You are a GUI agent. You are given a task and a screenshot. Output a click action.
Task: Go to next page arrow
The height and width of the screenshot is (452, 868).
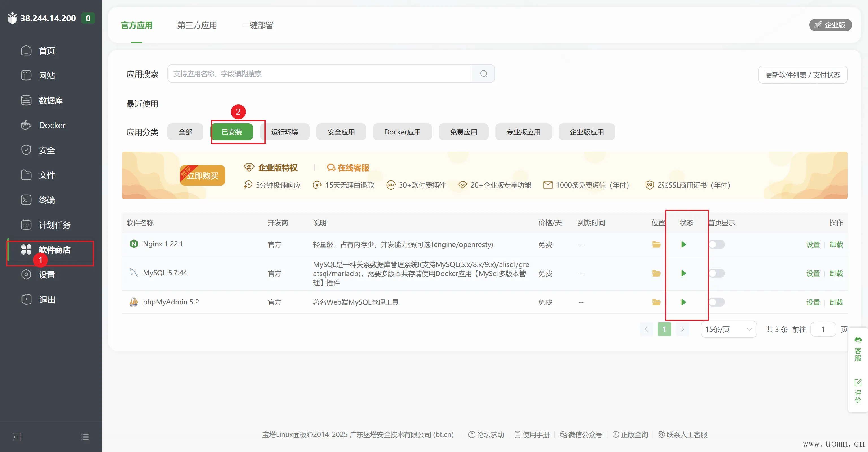(682, 329)
